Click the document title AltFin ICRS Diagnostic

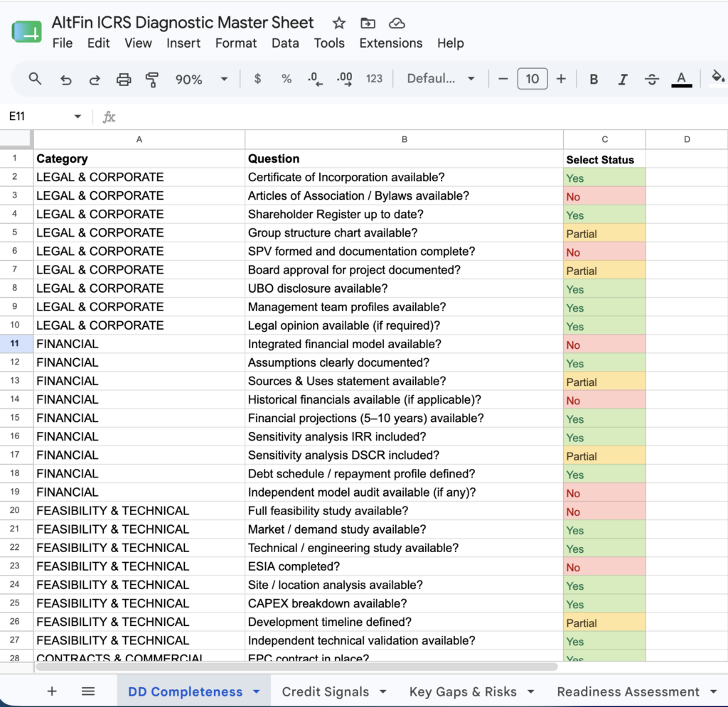pos(183,22)
